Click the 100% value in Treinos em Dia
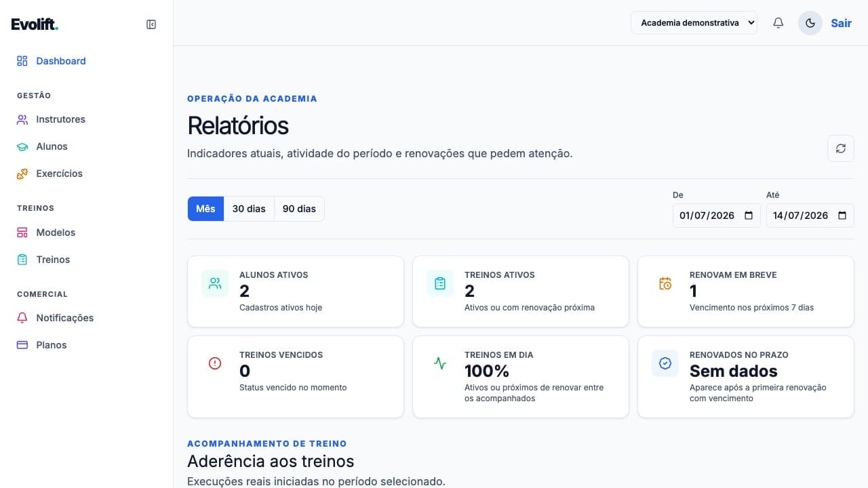This screenshot has height=488, width=868. (487, 371)
